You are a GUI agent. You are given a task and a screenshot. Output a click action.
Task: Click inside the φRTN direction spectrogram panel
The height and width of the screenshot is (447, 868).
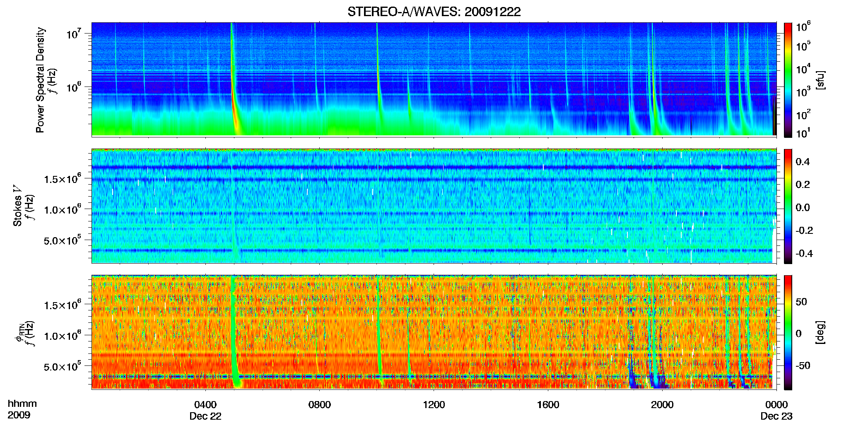click(434, 332)
